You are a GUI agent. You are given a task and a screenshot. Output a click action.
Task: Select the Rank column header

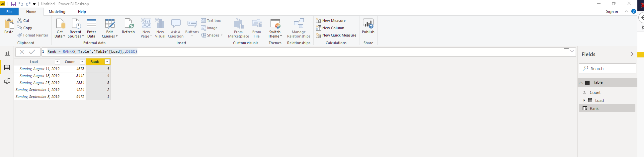tap(95, 62)
